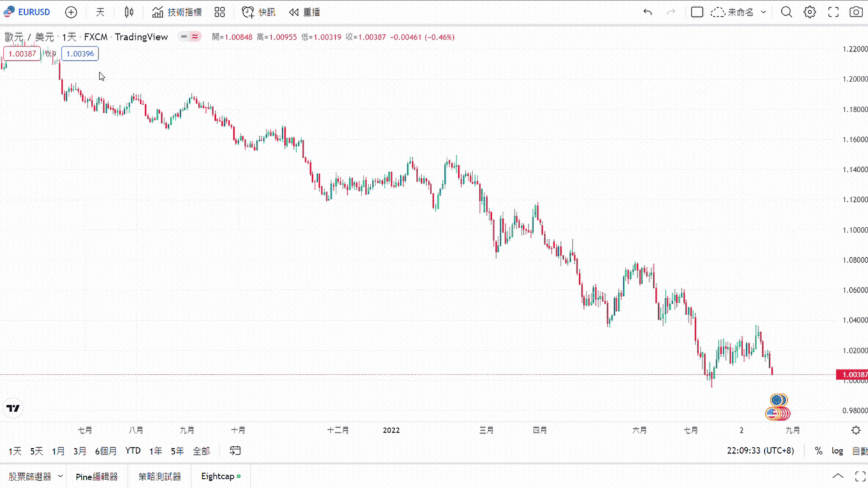Expand the 股票篩選器 screener chevron
The width and height of the screenshot is (868, 488).
[x=59, y=476]
